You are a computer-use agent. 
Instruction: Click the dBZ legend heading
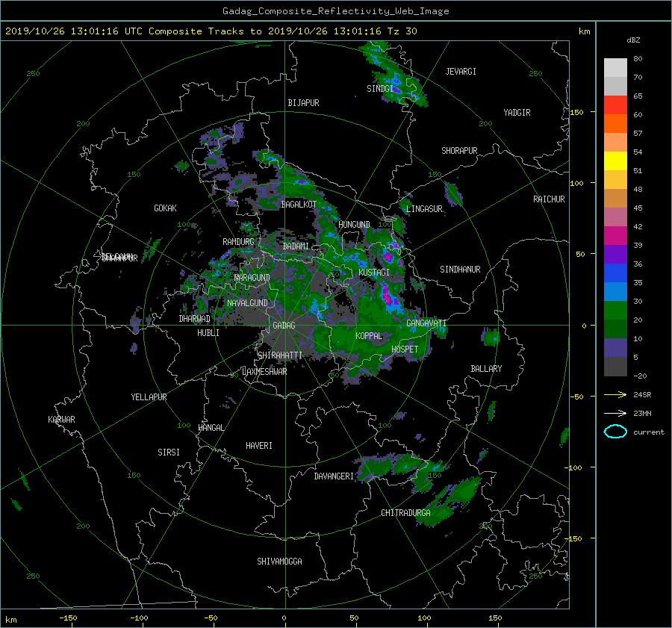coord(633,40)
